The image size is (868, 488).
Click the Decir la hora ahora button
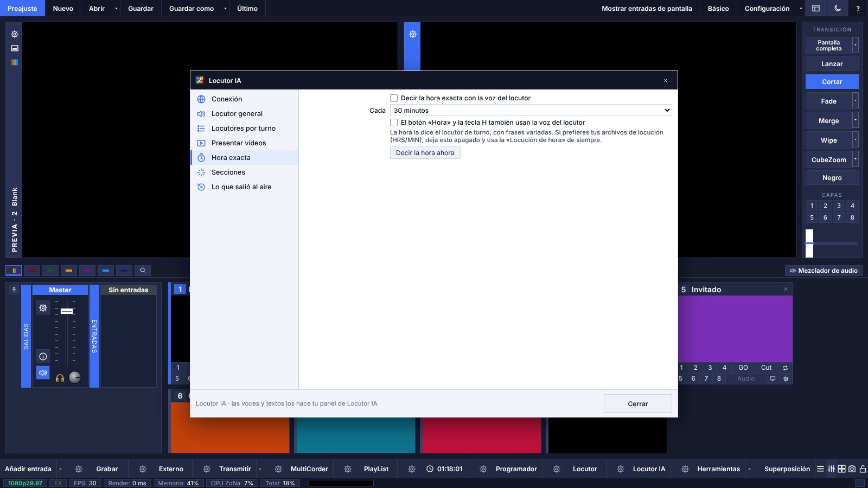tap(425, 153)
